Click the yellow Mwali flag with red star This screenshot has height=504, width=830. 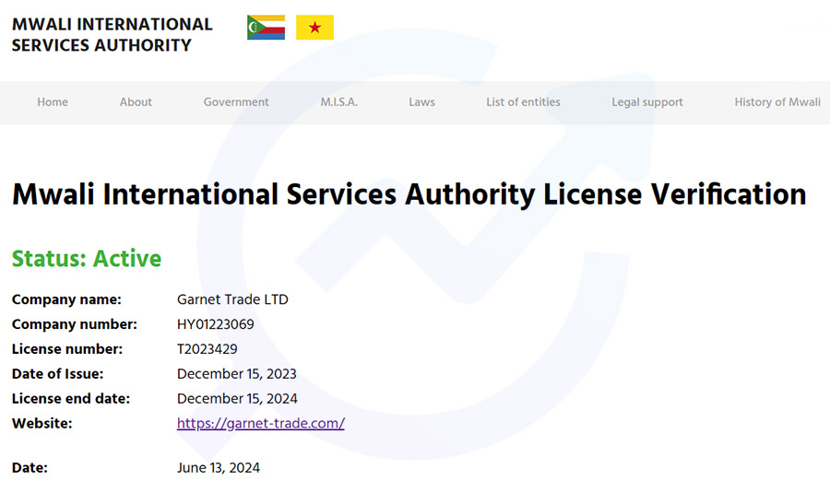[315, 28]
